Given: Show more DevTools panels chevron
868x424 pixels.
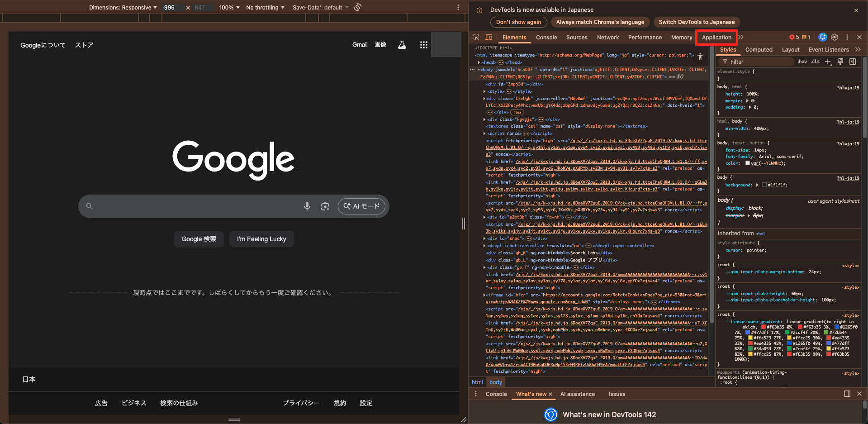Looking at the screenshot, I should coord(740,37).
